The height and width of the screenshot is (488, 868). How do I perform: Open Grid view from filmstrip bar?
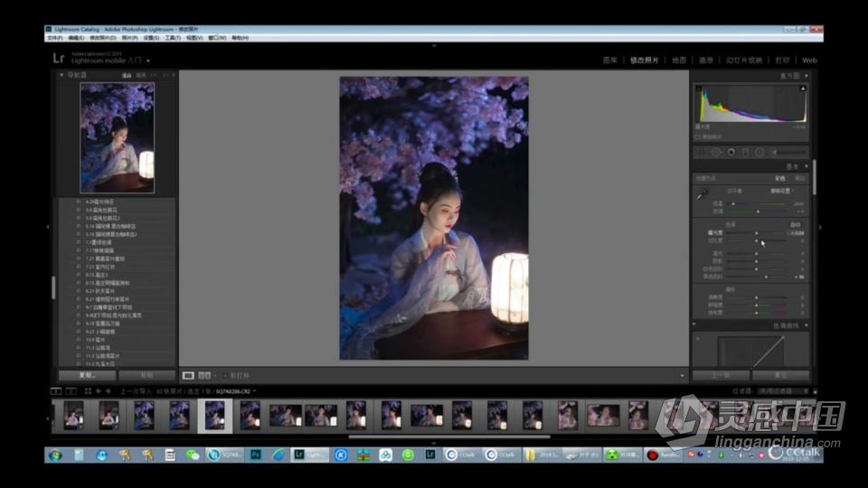point(88,391)
